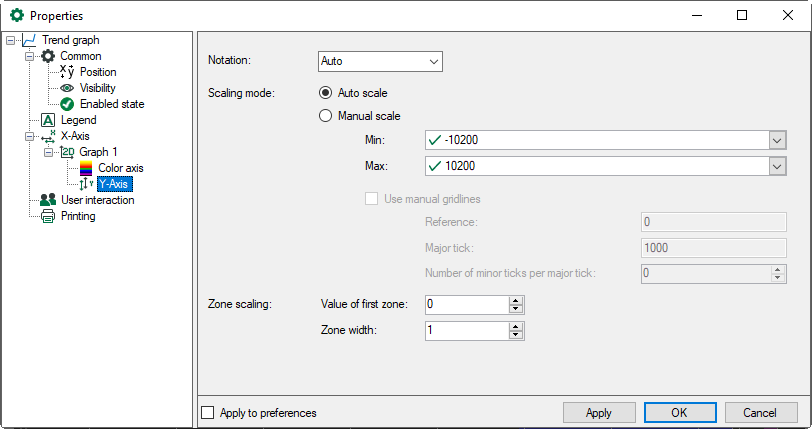Click the Trend graph chart icon
Screen dimensions: 812x429
[29, 40]
